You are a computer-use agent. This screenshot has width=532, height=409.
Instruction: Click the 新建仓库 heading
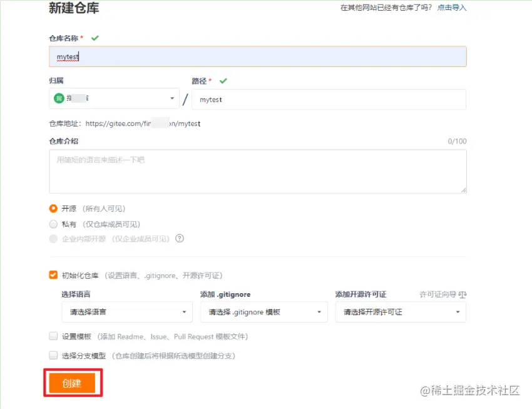[74, 8]
